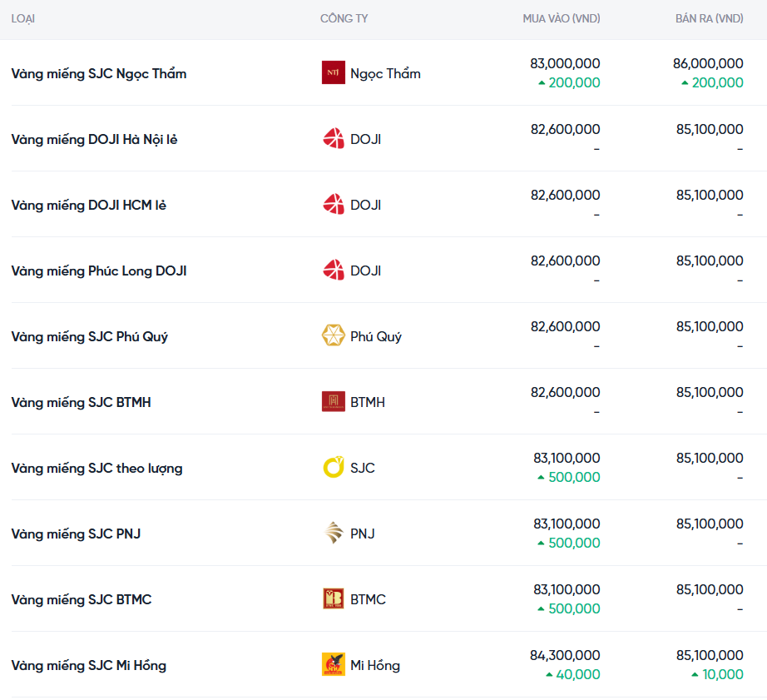Click the up arrow beside PNJ 500,000 change
Image resolution: width=767 pixels, height=700 pixels.
point(541,544)
